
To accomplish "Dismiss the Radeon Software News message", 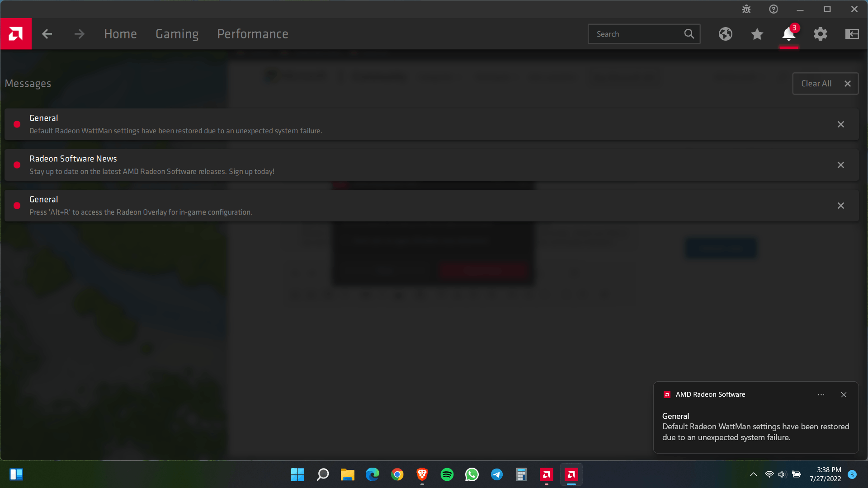I will tap(841, 165).
